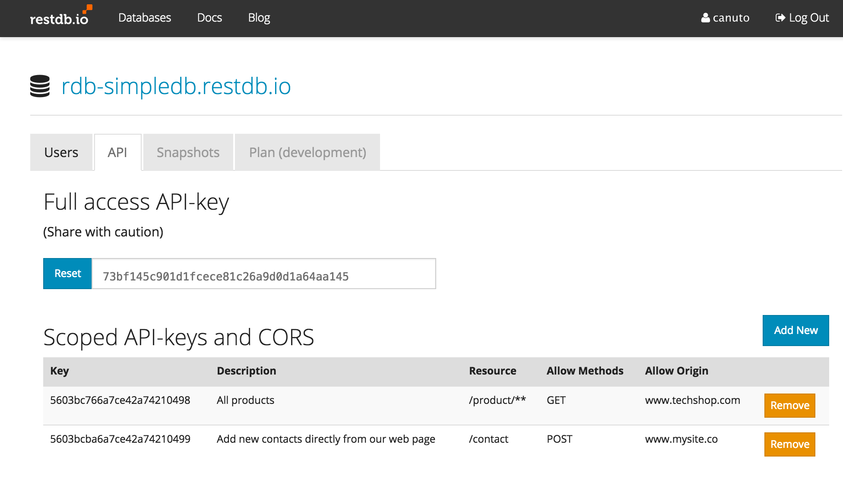Click the canuto user profile icon

(x=705, y=18)
